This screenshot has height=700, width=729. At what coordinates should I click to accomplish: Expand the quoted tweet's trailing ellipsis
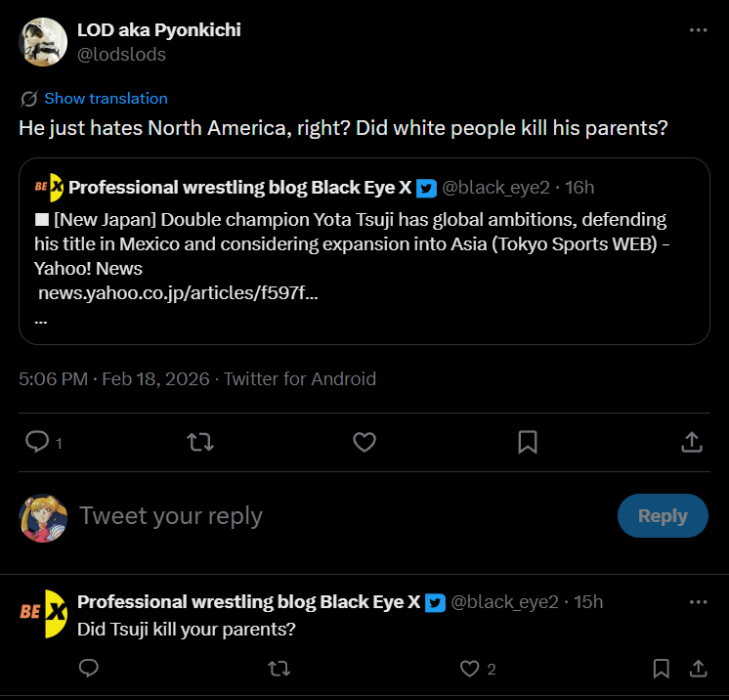pyautogui.click(x=41, y=320)
